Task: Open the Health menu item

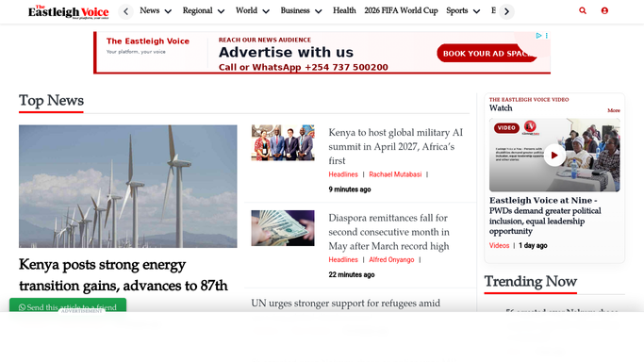Action: pos(344,10)
